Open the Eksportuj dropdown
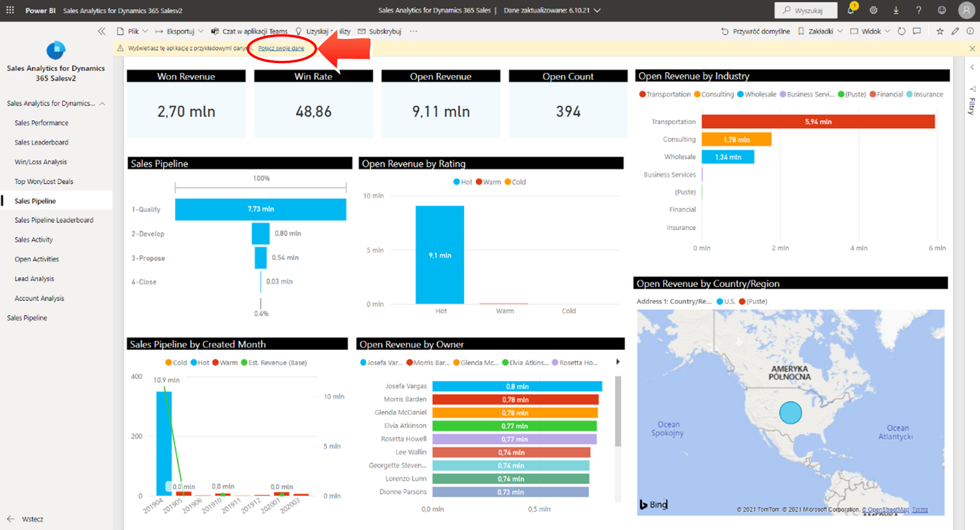 click(x=179, y=31)
